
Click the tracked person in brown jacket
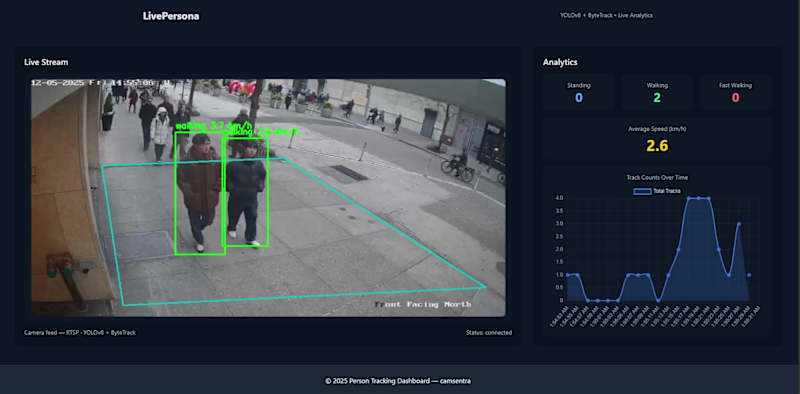pos(200,193)
